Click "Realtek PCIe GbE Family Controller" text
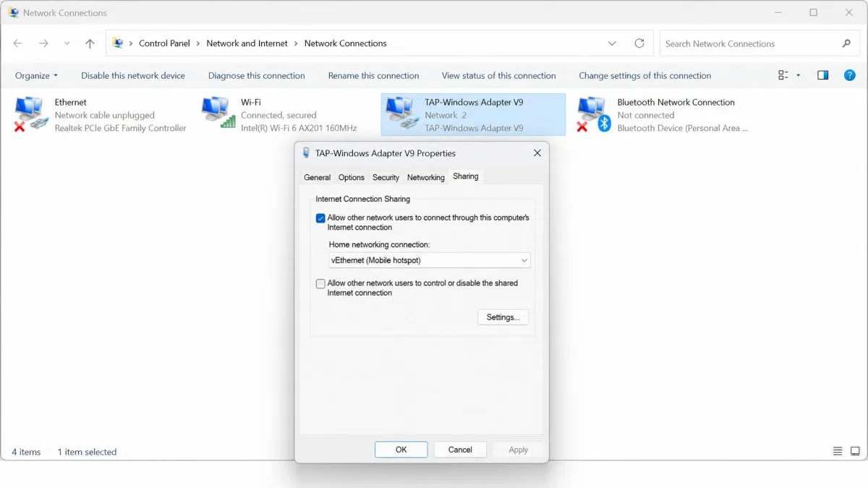 [x=121, y=128]
